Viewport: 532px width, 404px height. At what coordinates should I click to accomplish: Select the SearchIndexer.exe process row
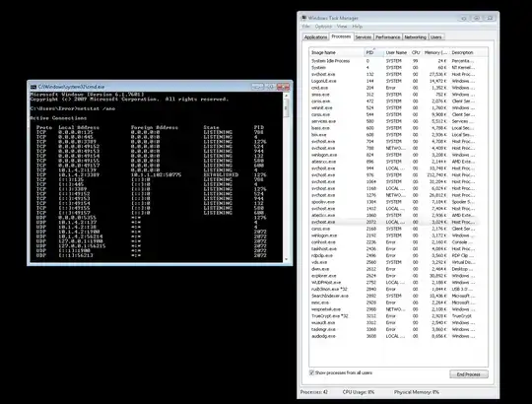[x=393, y=296]
